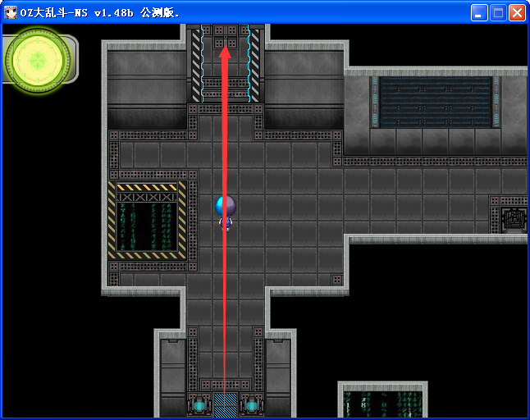Minimize the OZ大乱斗 game window
The image size is (530, 420).
tap(479, 13)
